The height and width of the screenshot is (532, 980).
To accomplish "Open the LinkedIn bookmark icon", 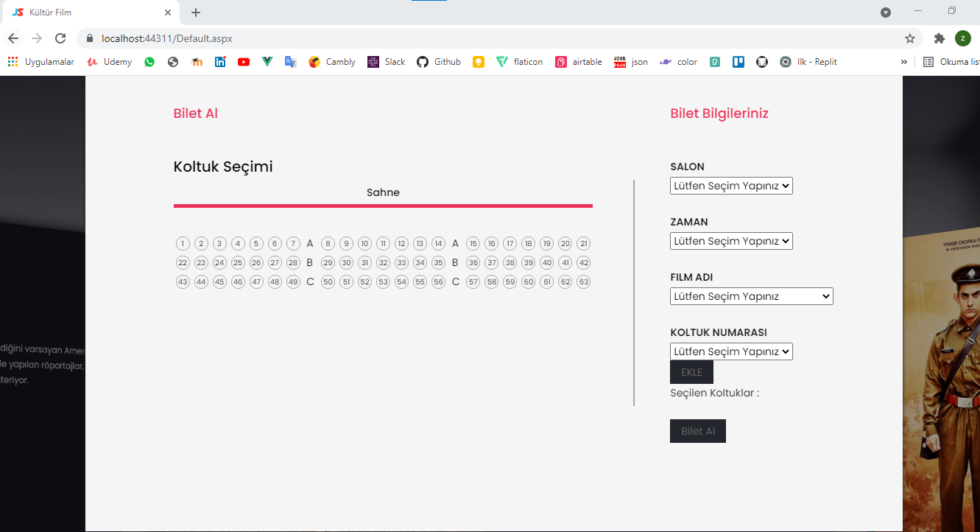I will pyautogui.click(x=220, y=62).
